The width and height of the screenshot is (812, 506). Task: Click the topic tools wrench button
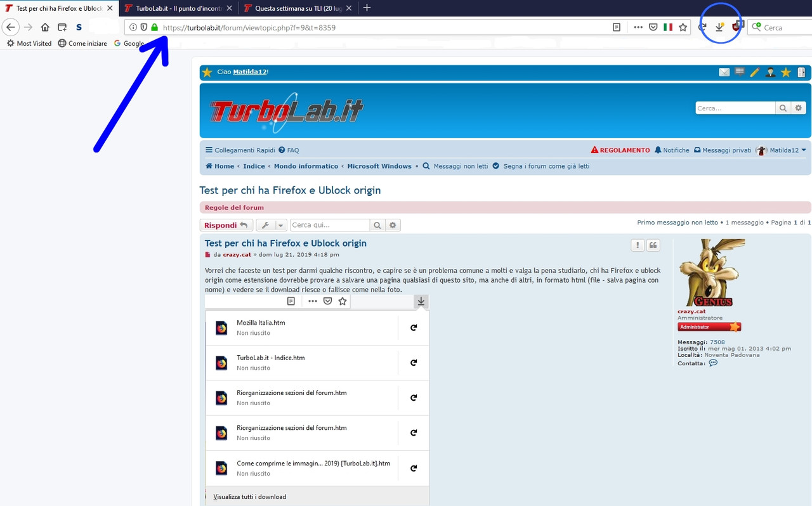(x=266, y=225)
